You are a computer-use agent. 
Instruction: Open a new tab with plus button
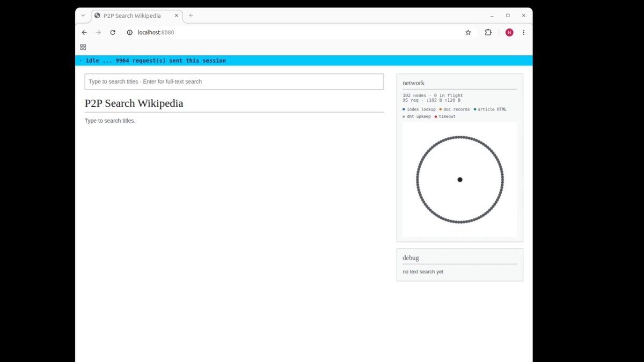point(191,16)
